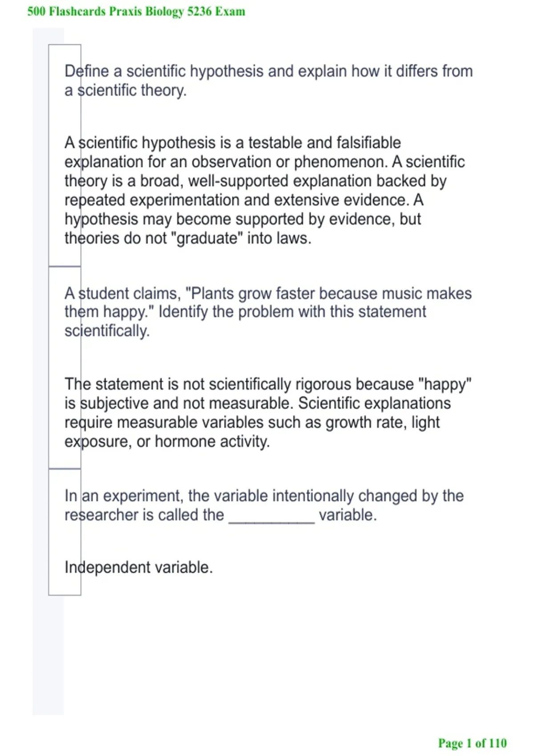
Task: Click the line 'exposure, or hormone activity.'
Action: [167, 442]
